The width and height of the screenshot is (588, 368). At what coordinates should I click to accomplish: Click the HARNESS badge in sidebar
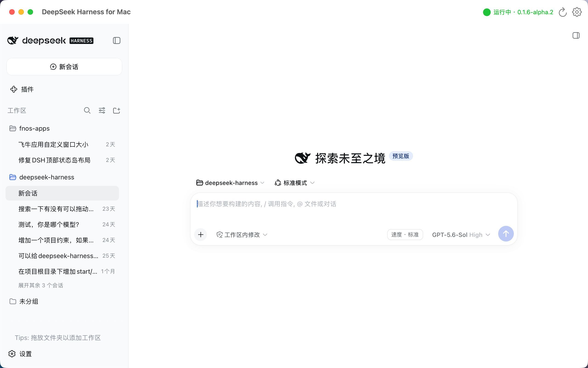point(81,41)
